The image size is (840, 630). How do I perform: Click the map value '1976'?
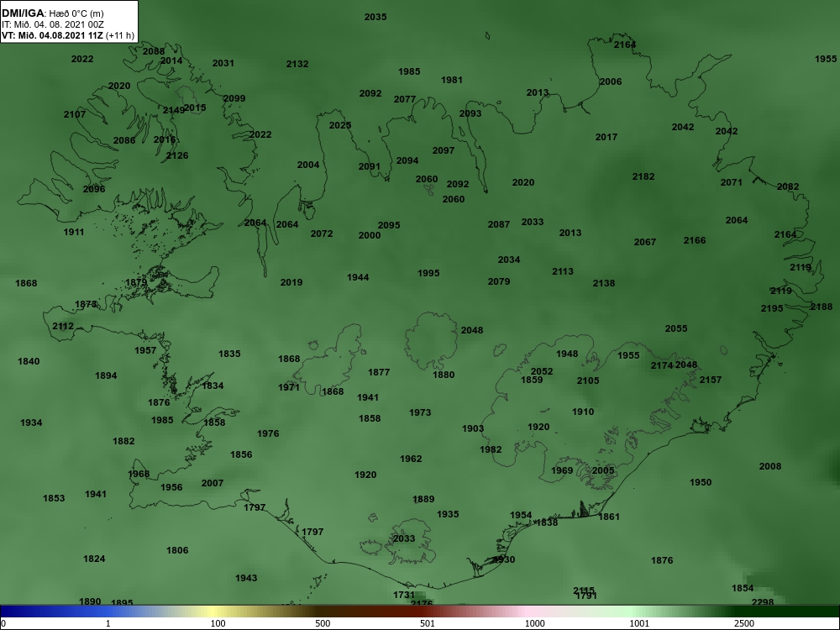pyautogui.click(x=268, y=434)
